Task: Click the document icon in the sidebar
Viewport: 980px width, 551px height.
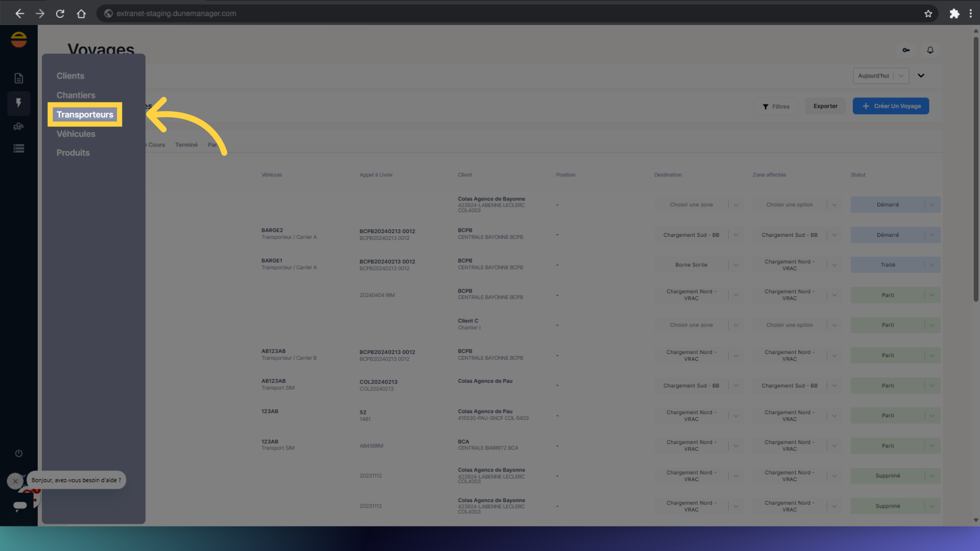Action: [x=19, y=78]
